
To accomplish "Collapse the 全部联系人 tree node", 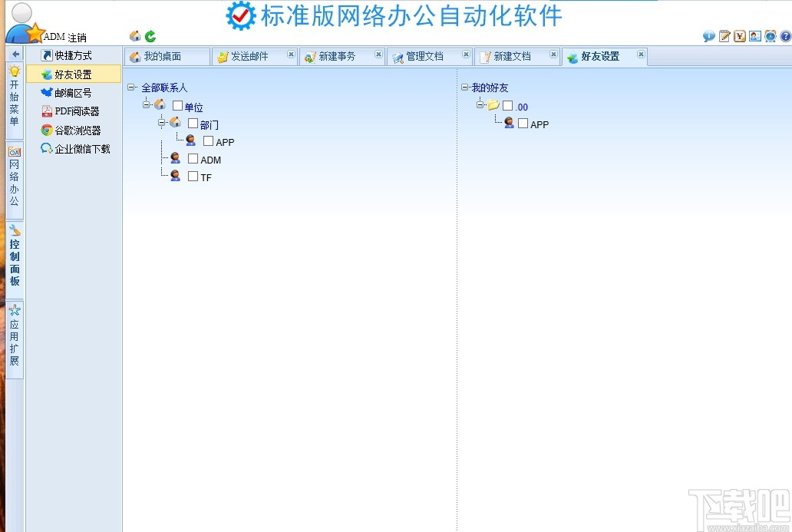I will click(132, 87).
